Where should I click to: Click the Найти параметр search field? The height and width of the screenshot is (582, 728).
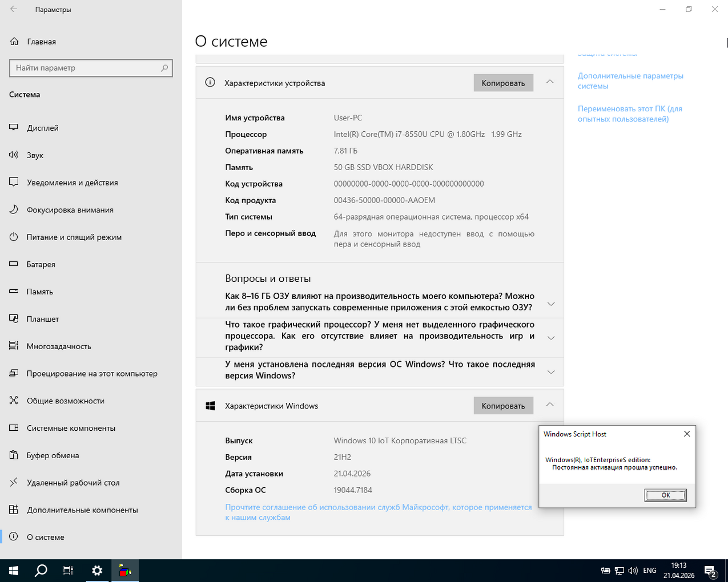(91, 68)
